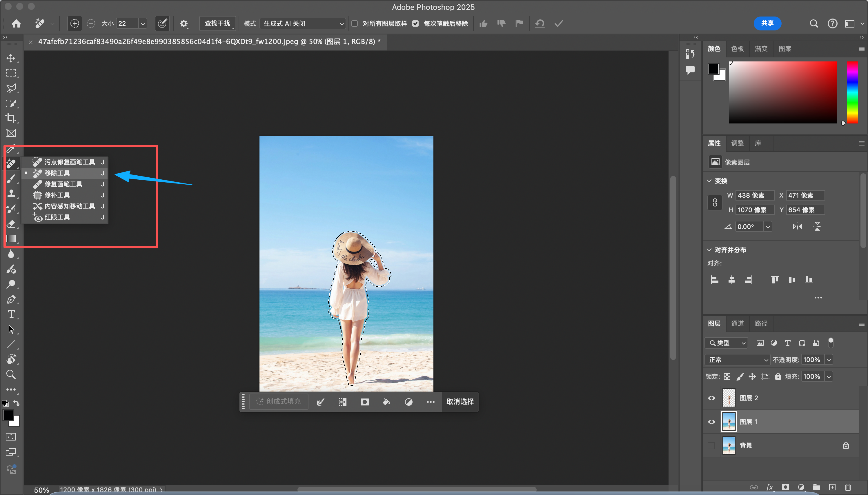Select the Crop tool
The width and height of the screenshot is (868, 495).
coord(11,118)
